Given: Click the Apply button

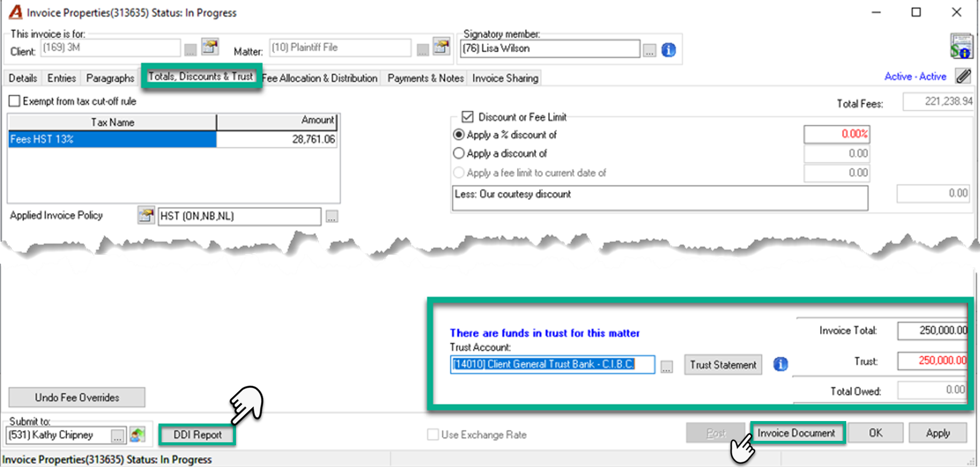Looking at the screenshot, I should (x=938, y=433).
